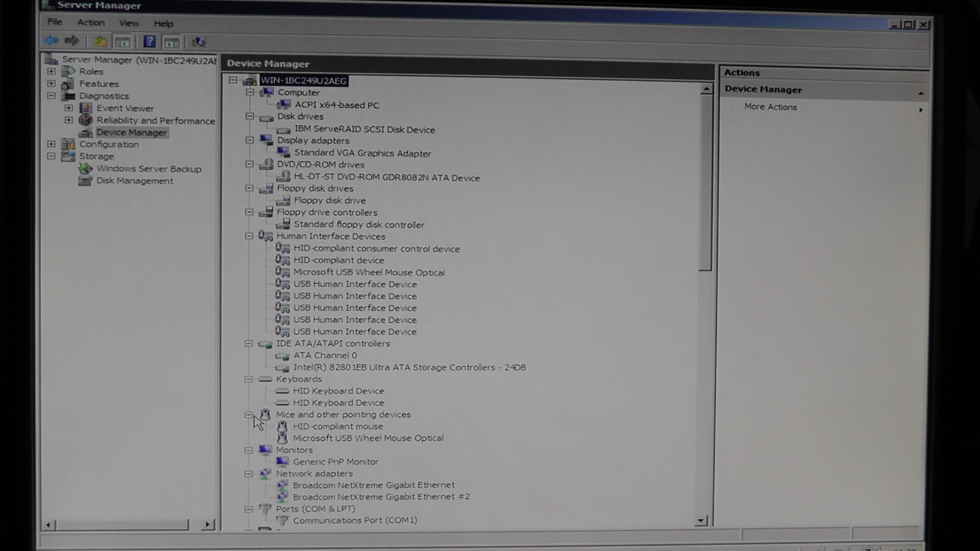
Task: Click the Show/Hide Console Tree toolbar icon
Action: (122, 42)
